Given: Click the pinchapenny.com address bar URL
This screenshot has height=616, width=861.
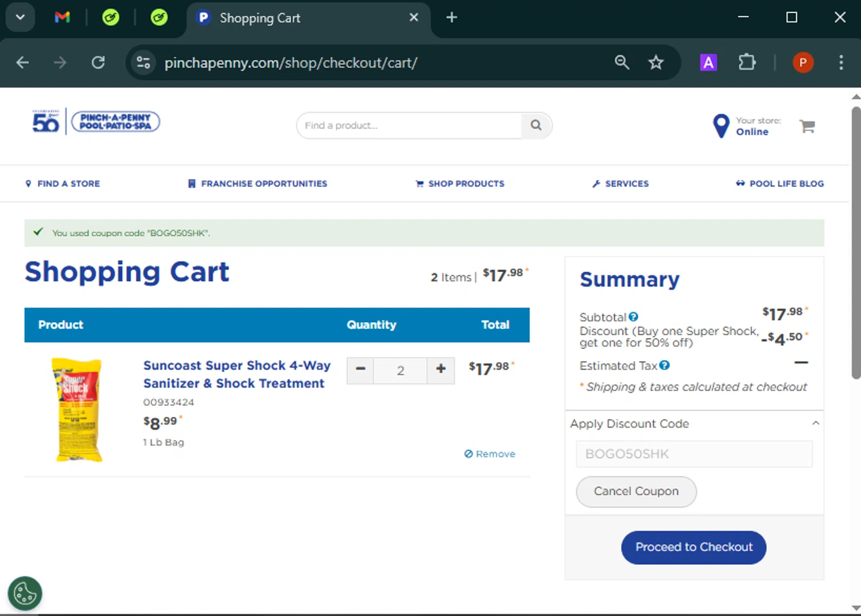Looking at the screenshot, I should 291,63.
